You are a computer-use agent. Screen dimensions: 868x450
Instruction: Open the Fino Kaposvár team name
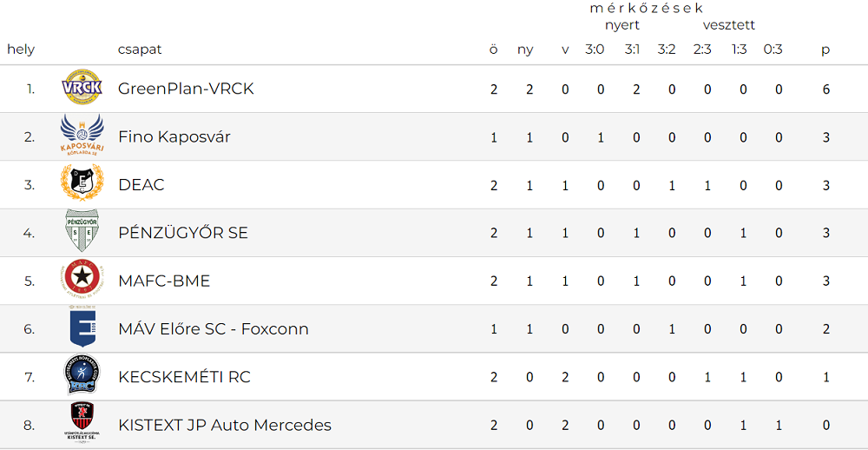click(x=174, y=137)
